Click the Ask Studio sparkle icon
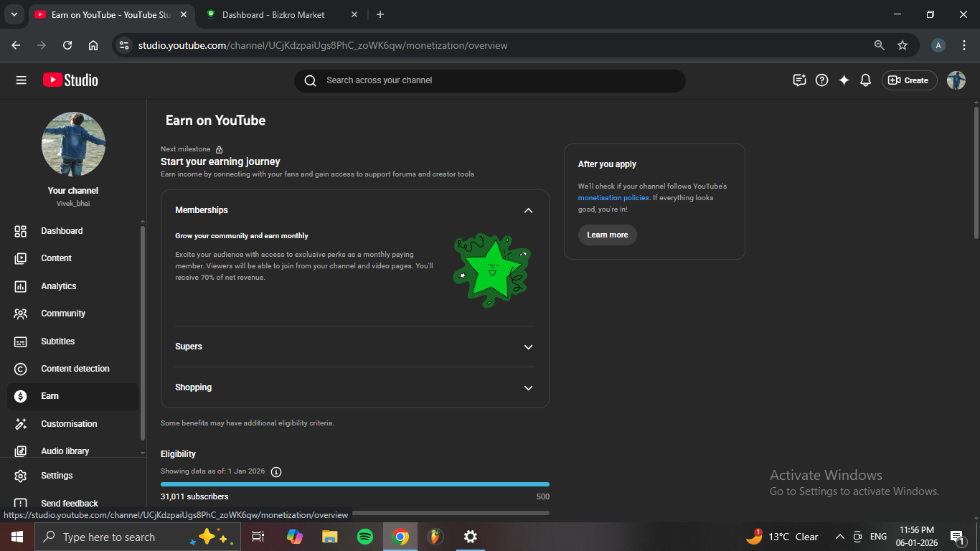The image size is (980, 551). click(844, 80)
